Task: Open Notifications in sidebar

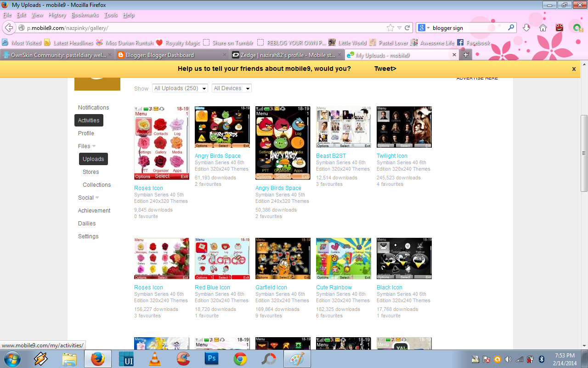Action: pyautogui.click(x=94, y=108)
